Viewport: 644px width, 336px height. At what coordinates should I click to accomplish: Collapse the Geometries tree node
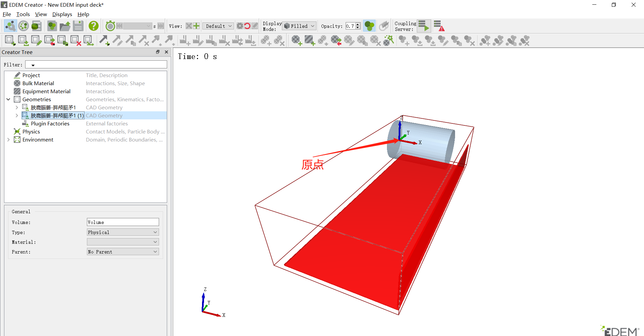8,100
